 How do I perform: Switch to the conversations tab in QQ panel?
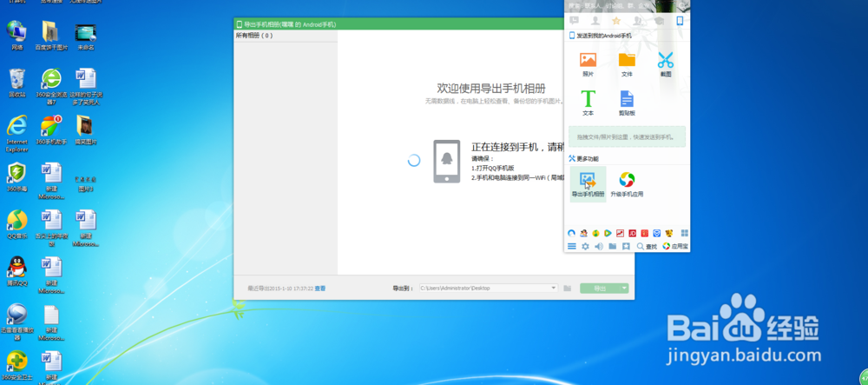point(575,21)
